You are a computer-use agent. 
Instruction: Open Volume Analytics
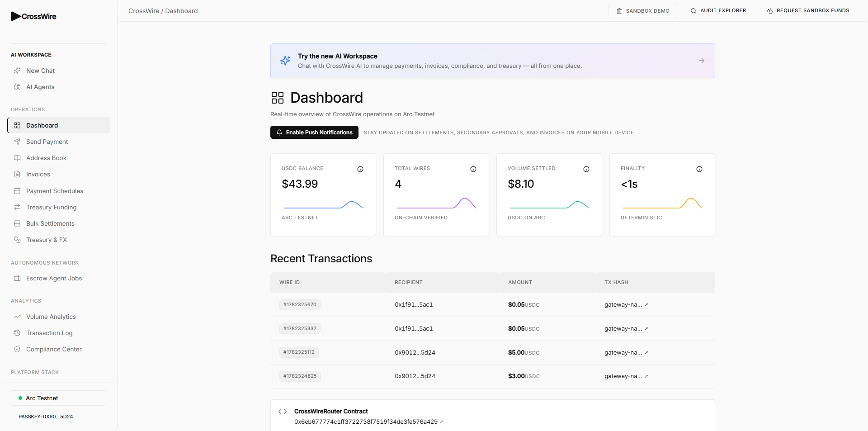click(x=58, y=317)
